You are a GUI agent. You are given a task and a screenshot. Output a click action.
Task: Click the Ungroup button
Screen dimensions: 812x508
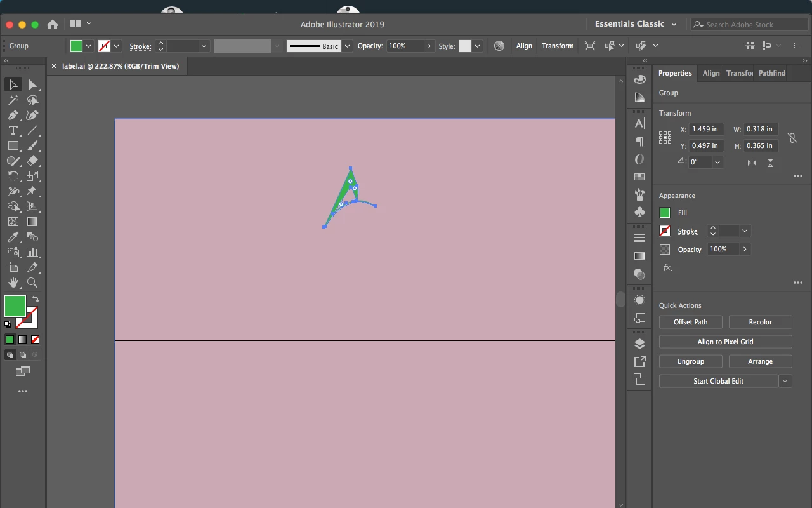click(691, 361)
